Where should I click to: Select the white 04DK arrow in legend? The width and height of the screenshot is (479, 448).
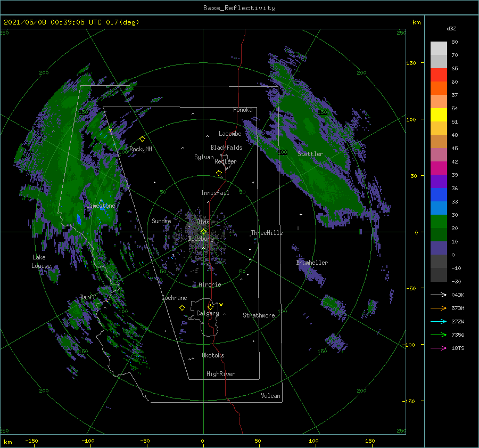click(439, 295)
